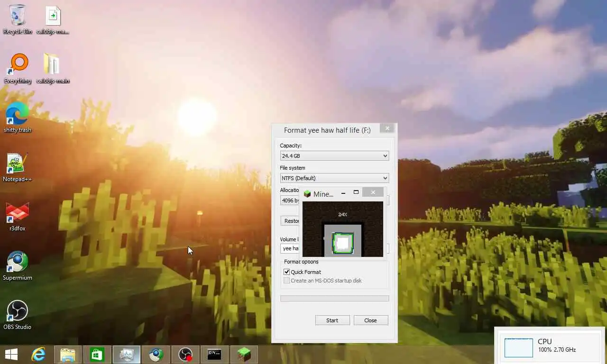
Task: Click the CPU 100% 2.70 GHz text
Action: [557, 346]
